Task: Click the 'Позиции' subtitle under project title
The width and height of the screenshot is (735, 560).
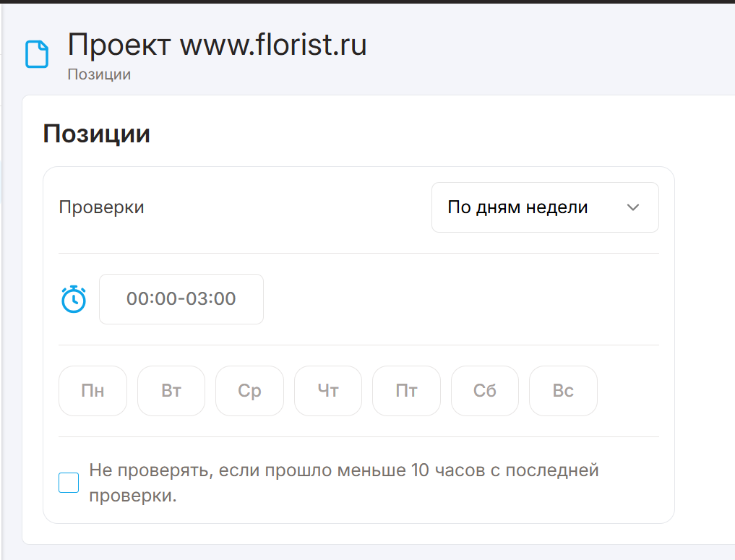Action: (99, 74)
